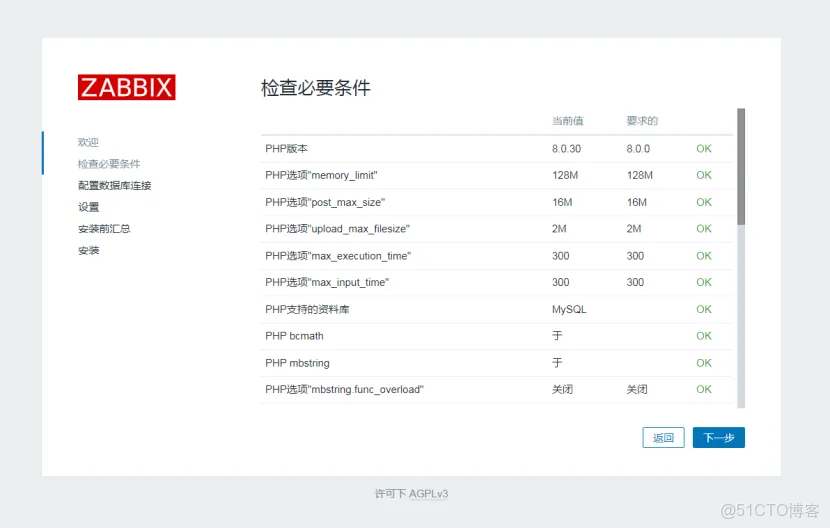Click the required value 8.0.0
The image size is (830, 529).
[x=638, y=149]
